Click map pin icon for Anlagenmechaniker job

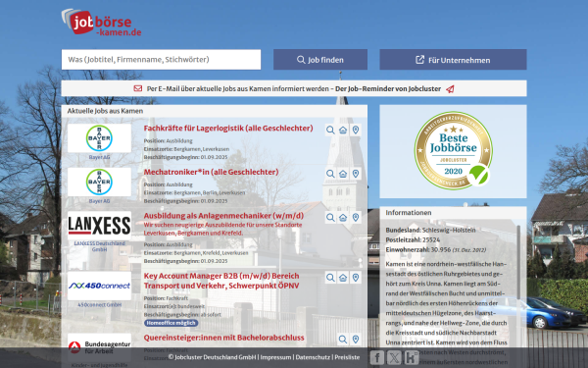click(x=356, y=218)
